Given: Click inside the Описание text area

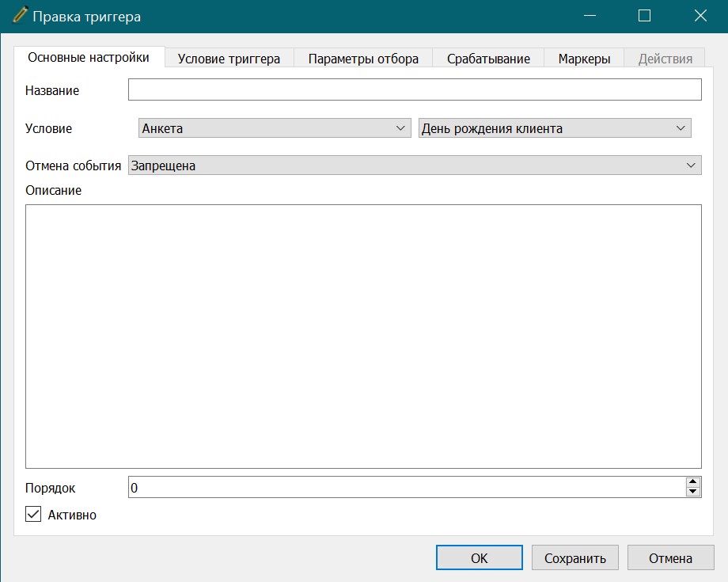Looking at the screenshot, I should click(363, 337).
